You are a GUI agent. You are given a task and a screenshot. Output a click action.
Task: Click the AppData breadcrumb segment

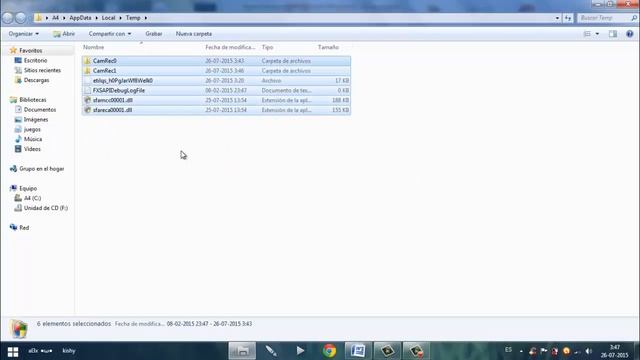[80, 18]
